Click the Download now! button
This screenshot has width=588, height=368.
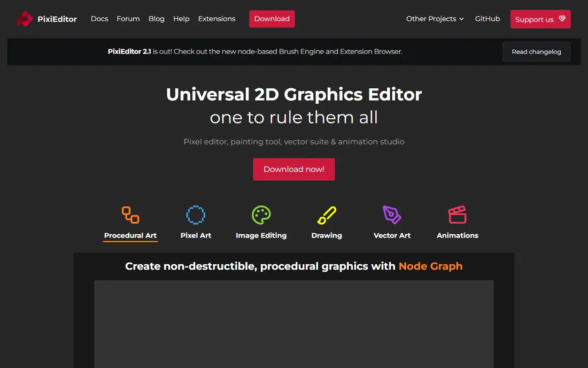[294, 169]
